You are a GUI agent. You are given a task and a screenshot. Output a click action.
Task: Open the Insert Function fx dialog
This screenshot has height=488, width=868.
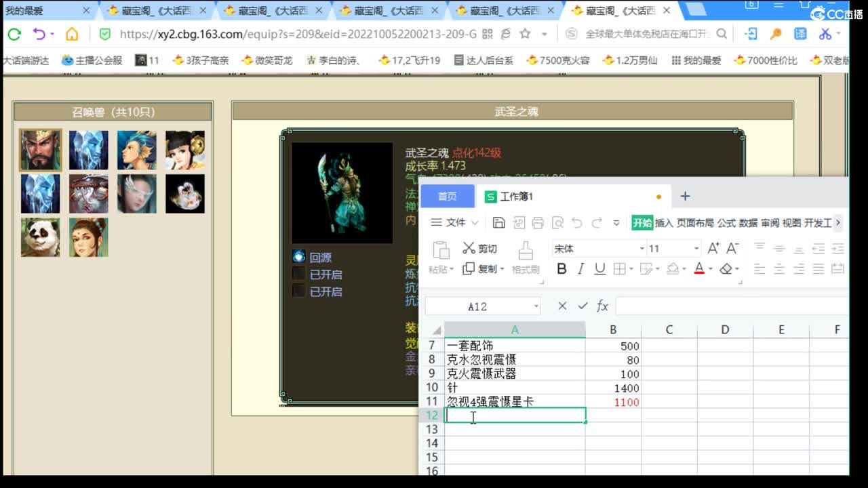tap(602, 306)
